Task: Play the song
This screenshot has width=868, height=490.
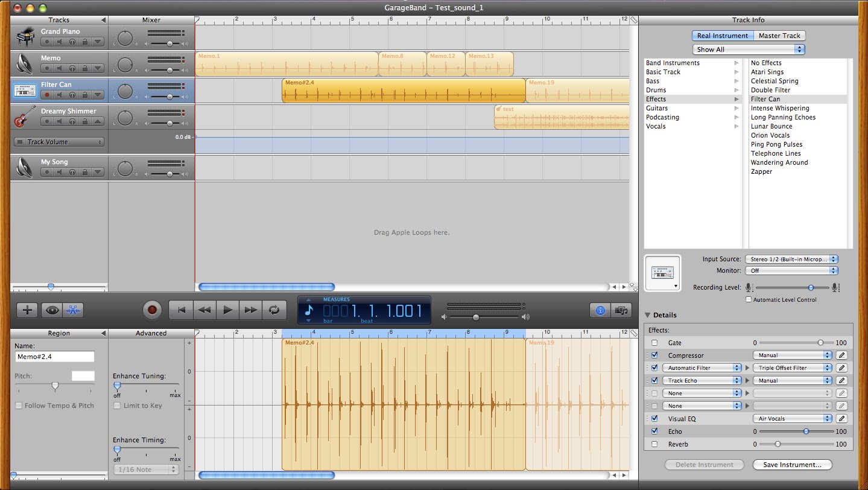Action: tap(227, 310)
